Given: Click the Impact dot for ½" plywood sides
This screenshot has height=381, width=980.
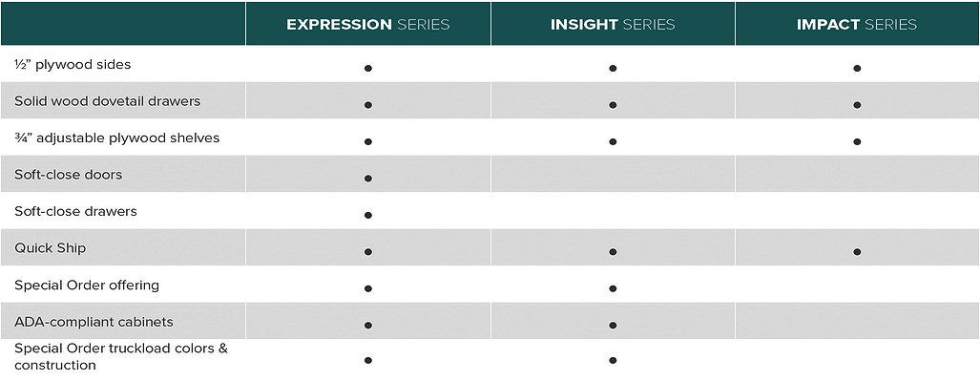Looking at the screenshot, I should click(x=857, y=68).
